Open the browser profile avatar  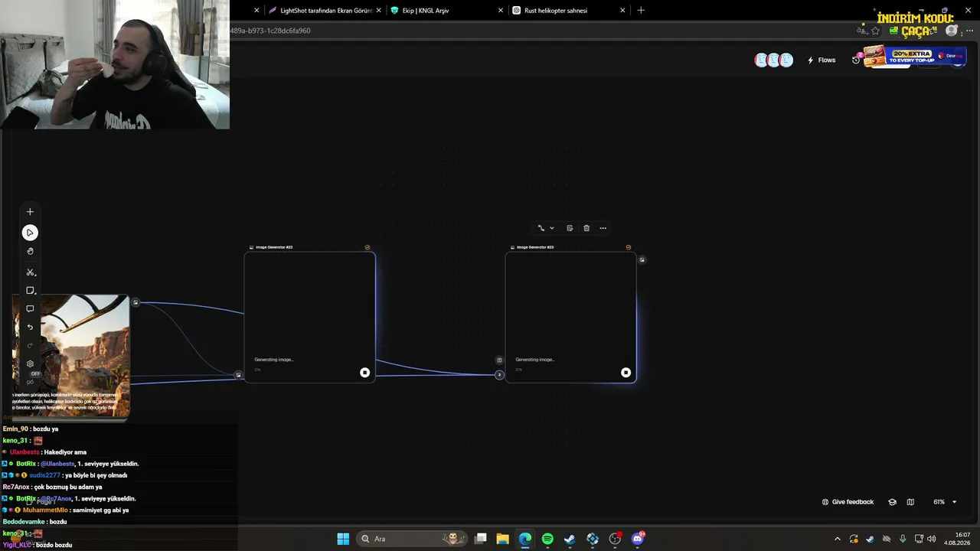point(952,31)
